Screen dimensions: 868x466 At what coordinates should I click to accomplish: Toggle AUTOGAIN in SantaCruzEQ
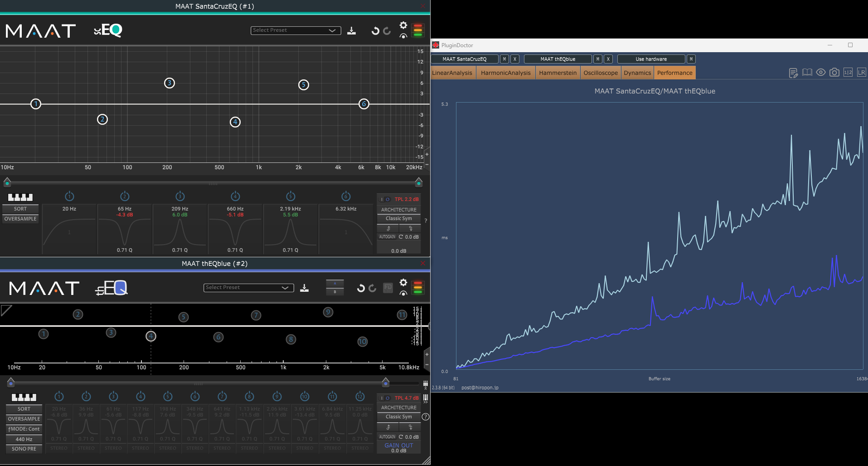tap(387, 237)
